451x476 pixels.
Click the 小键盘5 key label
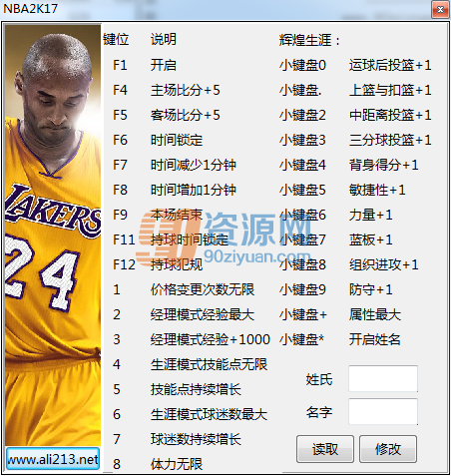(x=302, y=190)
